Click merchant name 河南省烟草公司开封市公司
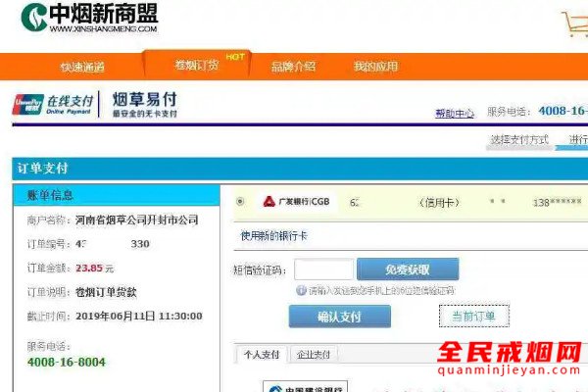588x392 pixels. 137,220
